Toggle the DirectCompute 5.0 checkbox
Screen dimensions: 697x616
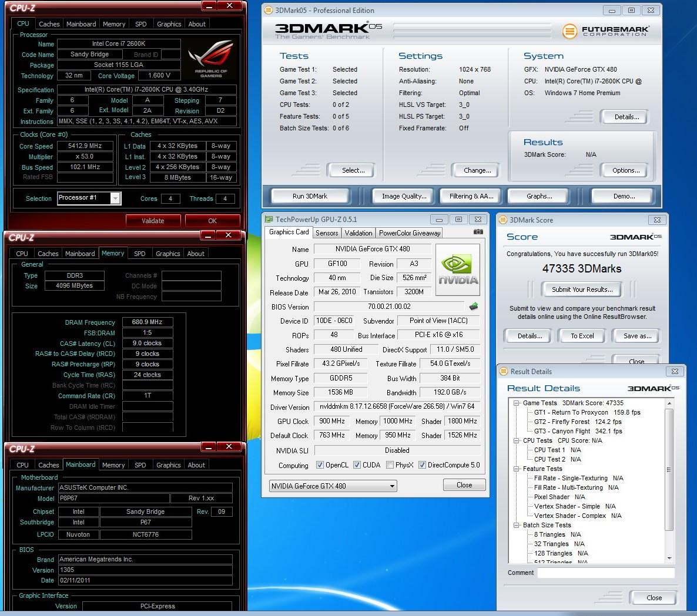(422, 465)
